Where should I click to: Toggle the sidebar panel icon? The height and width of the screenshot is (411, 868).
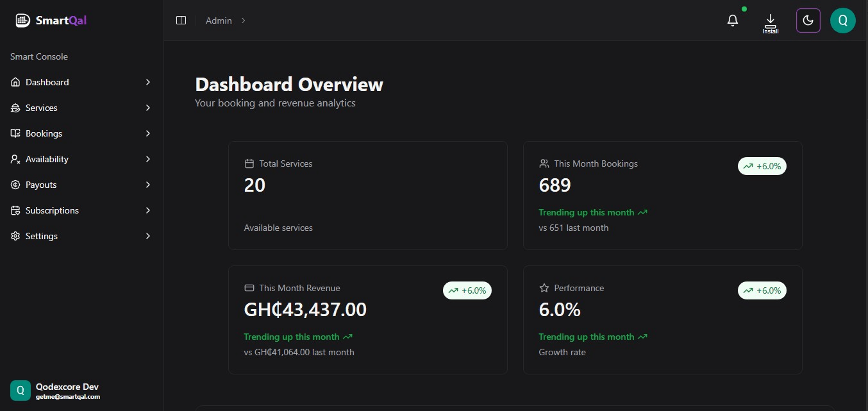tap(181, 20)
